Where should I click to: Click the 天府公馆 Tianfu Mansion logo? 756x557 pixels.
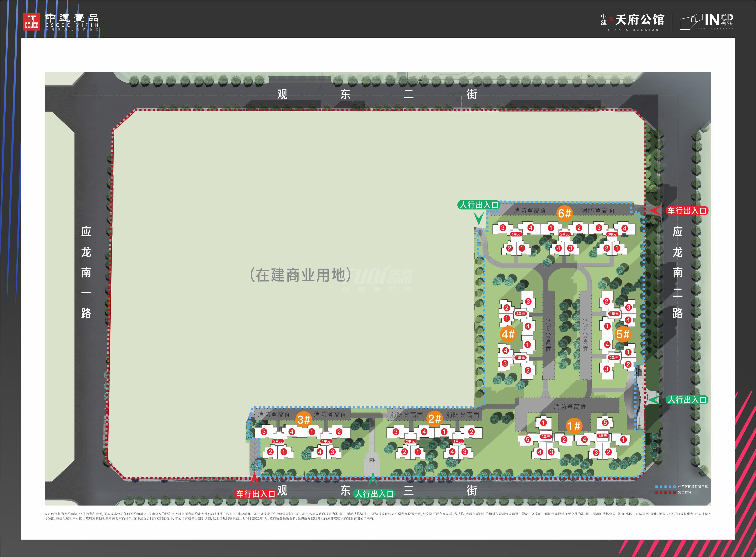pos(632,22)
